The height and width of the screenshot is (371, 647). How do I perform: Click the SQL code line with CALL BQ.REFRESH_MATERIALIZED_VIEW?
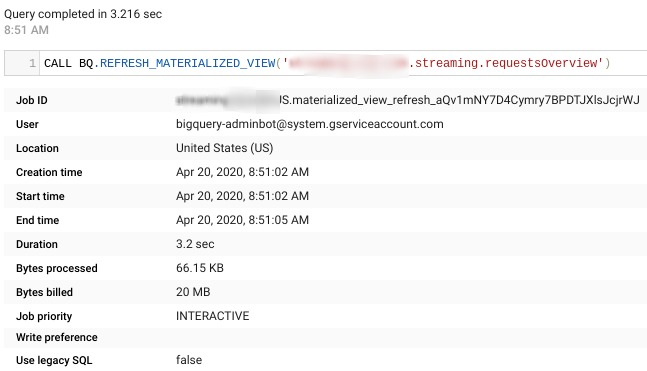[x=327, y=63]
